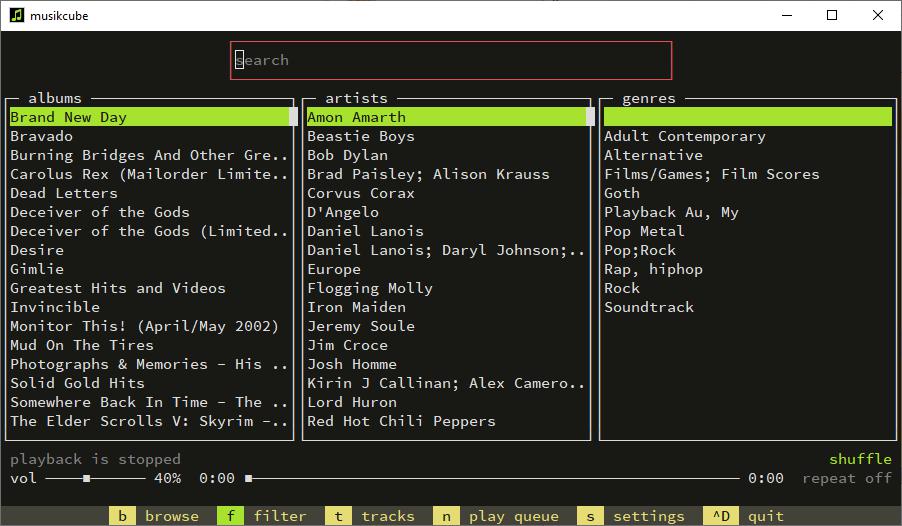Image resolution: width=902 pixels, height=526 pixels.
Task: Select artist Kirin J Callinan; Alex Camero..
Action: coord(446,383)
